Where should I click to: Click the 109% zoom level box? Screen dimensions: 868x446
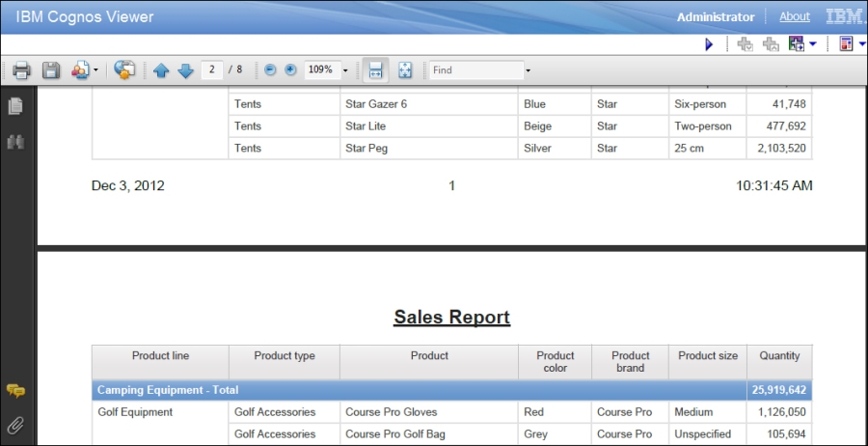(322, 70)
